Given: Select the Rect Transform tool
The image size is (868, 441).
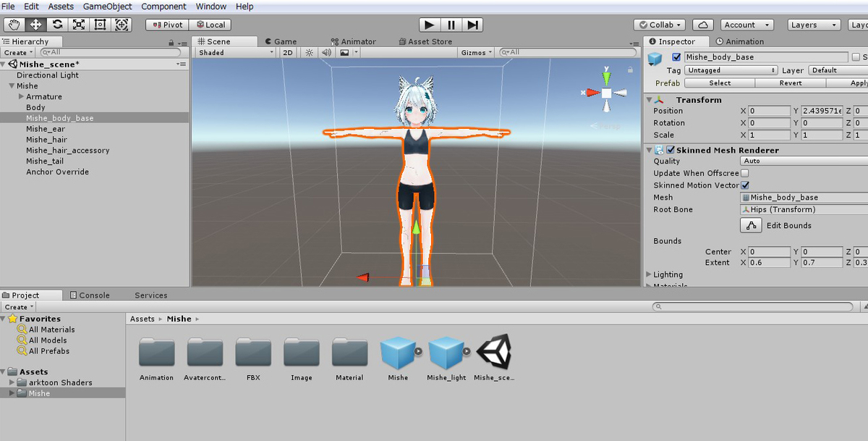Looking at the screenshot, I should point(101,25).
